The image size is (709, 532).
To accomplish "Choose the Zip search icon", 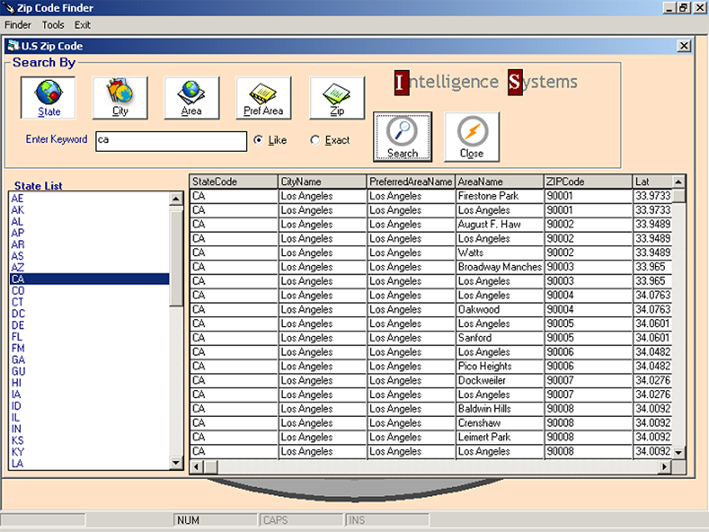I will tap(337, 98).
